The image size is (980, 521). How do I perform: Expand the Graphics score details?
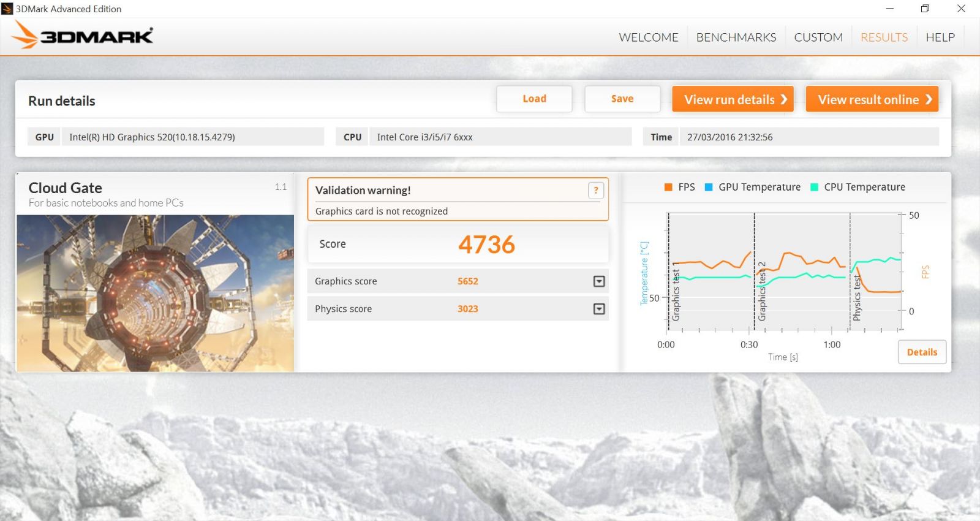coord(599,281)
